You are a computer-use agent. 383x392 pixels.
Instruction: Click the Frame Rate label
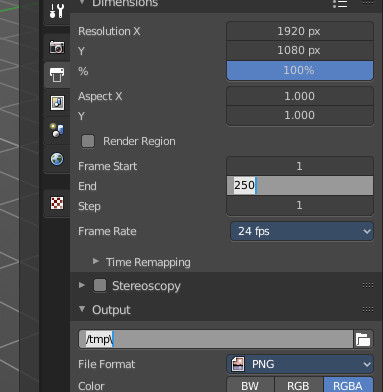coord(107,231)
